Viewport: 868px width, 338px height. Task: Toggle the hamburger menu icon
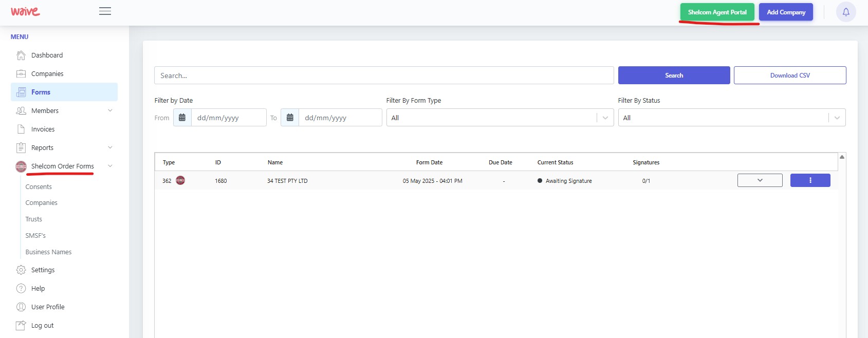pyautogui.click(x=105, y=11)
